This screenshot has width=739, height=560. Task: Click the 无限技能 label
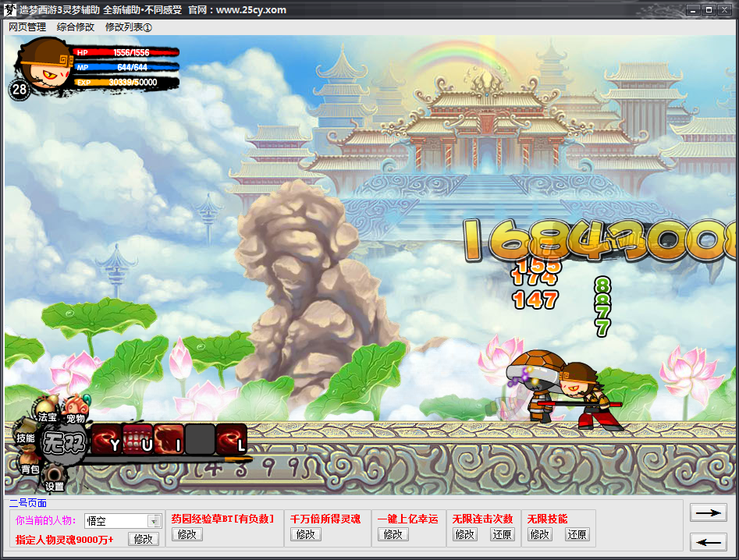point(547,519)
